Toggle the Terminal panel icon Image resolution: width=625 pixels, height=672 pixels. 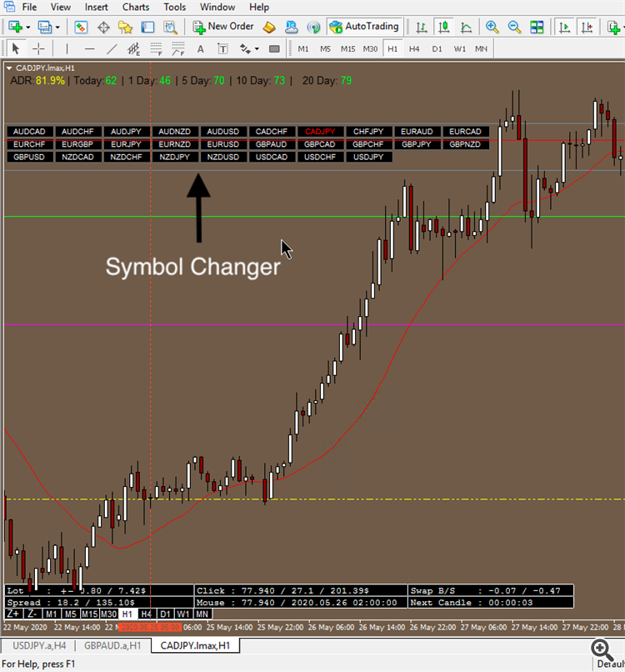[147, 27]
